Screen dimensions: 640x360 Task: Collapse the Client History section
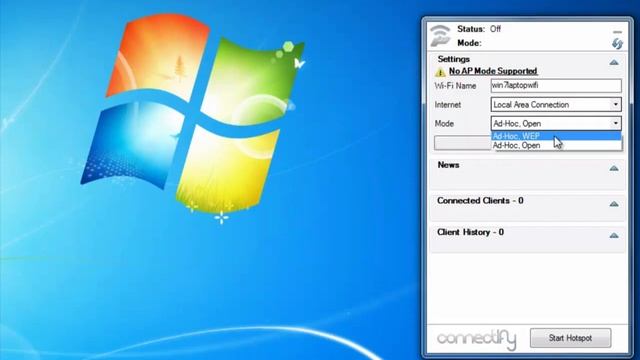(x=614, y=236)
